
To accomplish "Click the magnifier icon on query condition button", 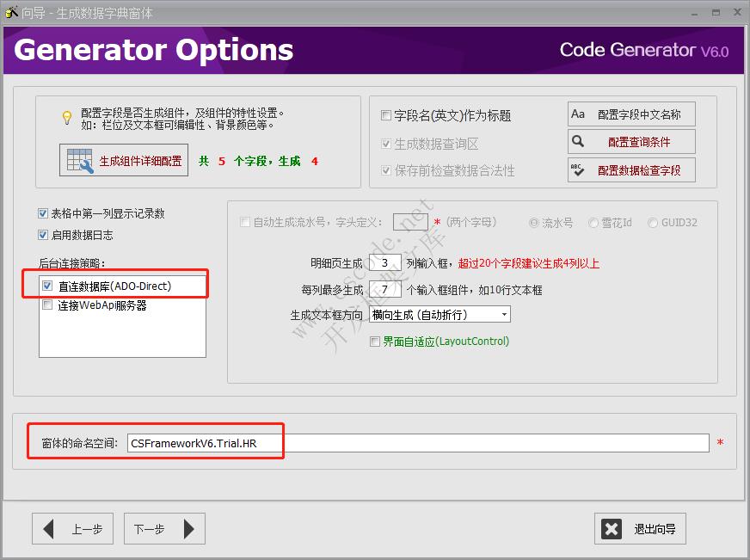I will 579,141.
